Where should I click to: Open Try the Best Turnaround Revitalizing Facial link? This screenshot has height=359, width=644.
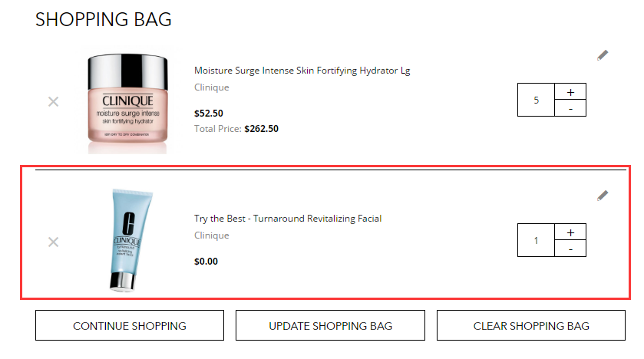point(288,219)
